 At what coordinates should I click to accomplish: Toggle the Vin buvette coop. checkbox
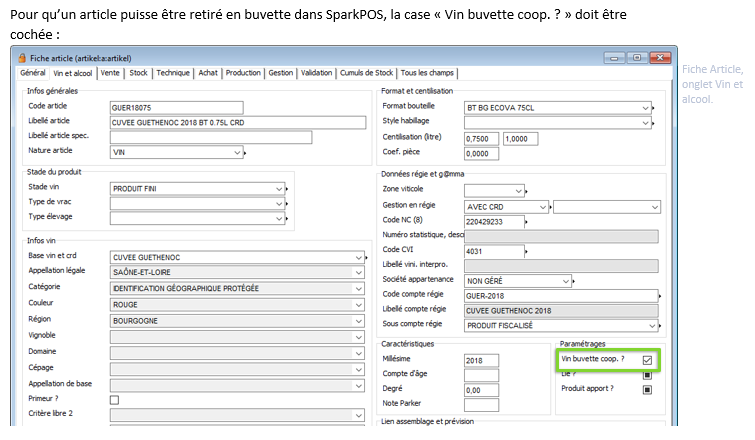click(647, 360)
